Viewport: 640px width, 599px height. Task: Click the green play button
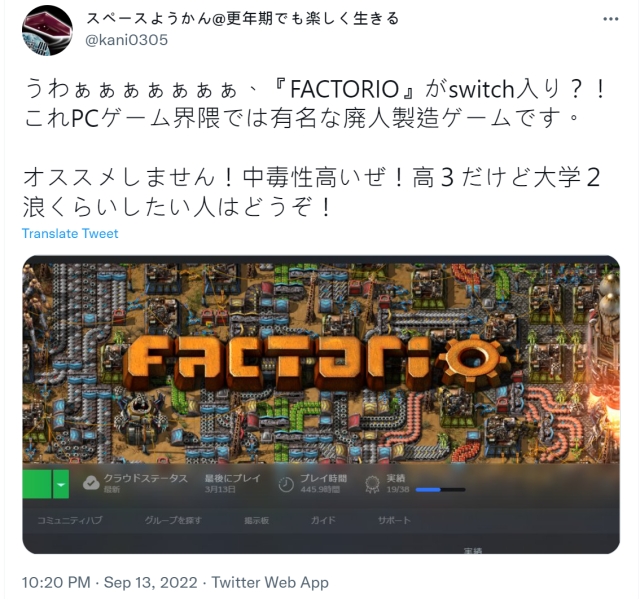pos(37,484)
